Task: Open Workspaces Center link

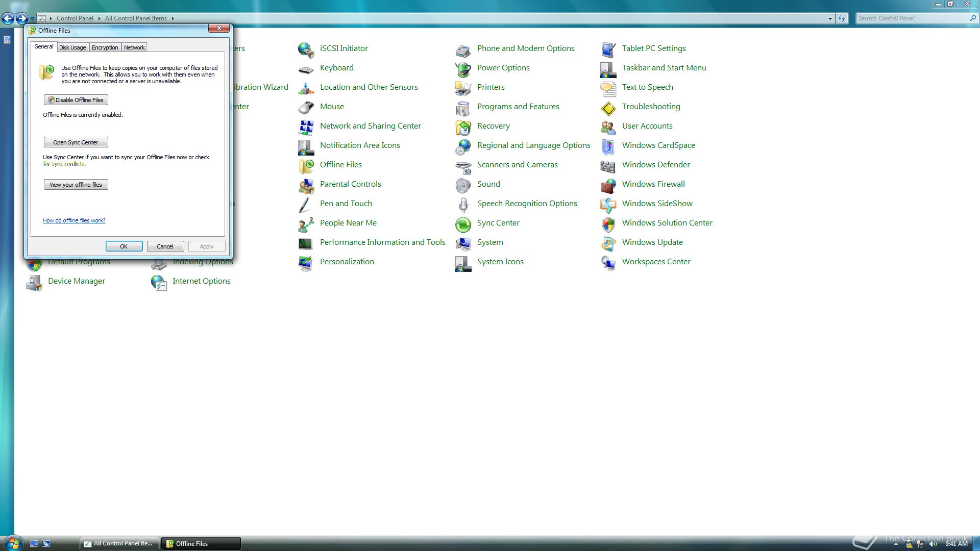Action: (656, 262)
